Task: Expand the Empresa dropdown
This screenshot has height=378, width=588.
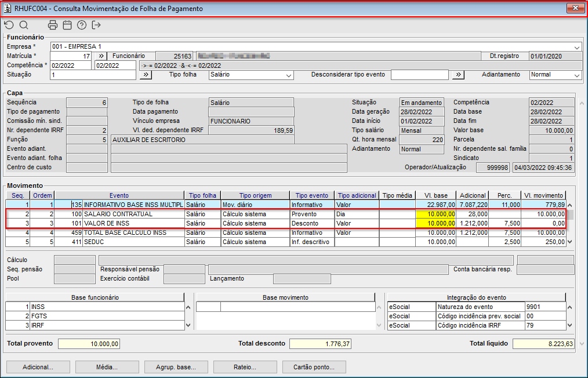Action: coord(577,47)
